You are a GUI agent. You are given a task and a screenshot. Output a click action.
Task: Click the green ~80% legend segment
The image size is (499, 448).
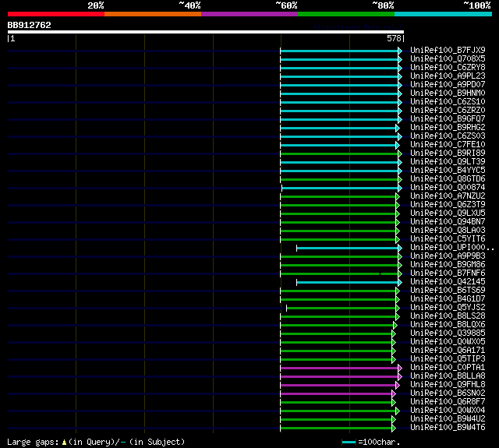point(346,14)
